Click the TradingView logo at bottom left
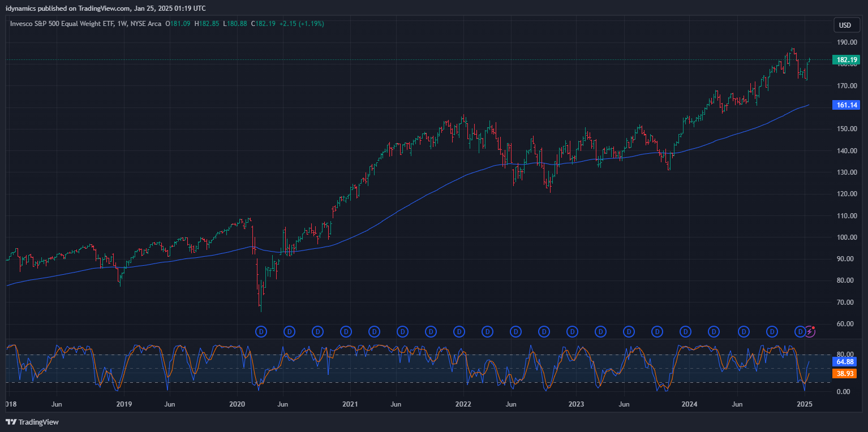 click(x=32, y=422)
